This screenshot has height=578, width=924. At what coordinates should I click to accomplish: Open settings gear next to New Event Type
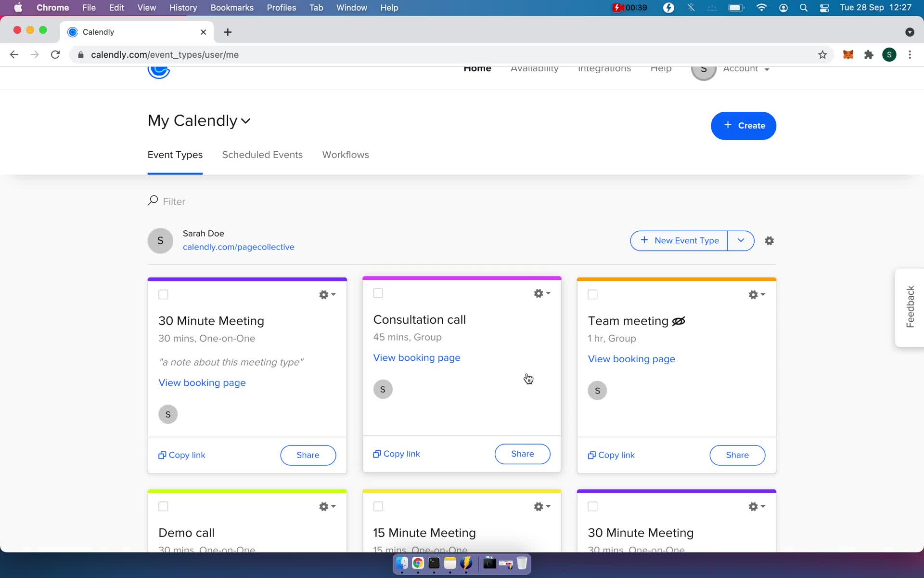(769, 241)
